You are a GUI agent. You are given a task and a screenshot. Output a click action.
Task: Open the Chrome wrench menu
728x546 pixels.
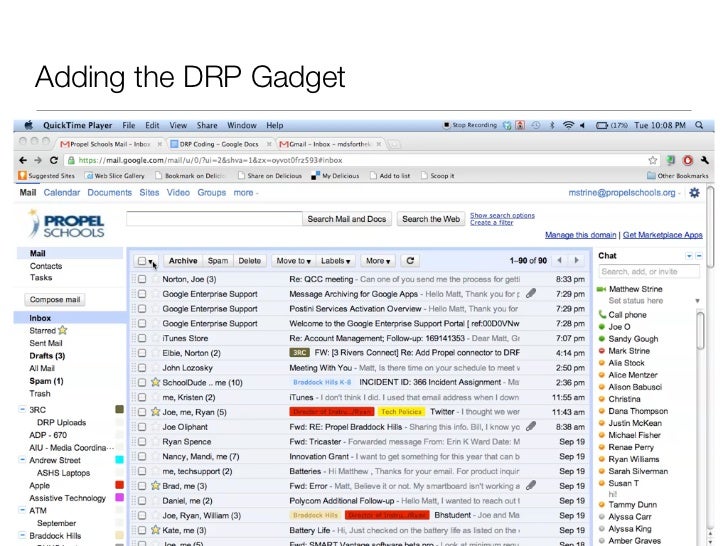pyautogui.click(x=705, y=160)
